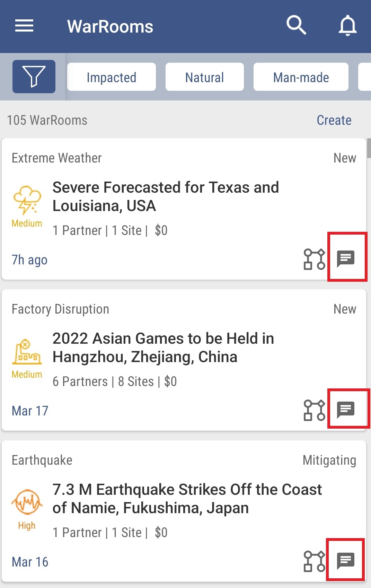
Task: Open the hamburger navigation menu
Action: 24,26
